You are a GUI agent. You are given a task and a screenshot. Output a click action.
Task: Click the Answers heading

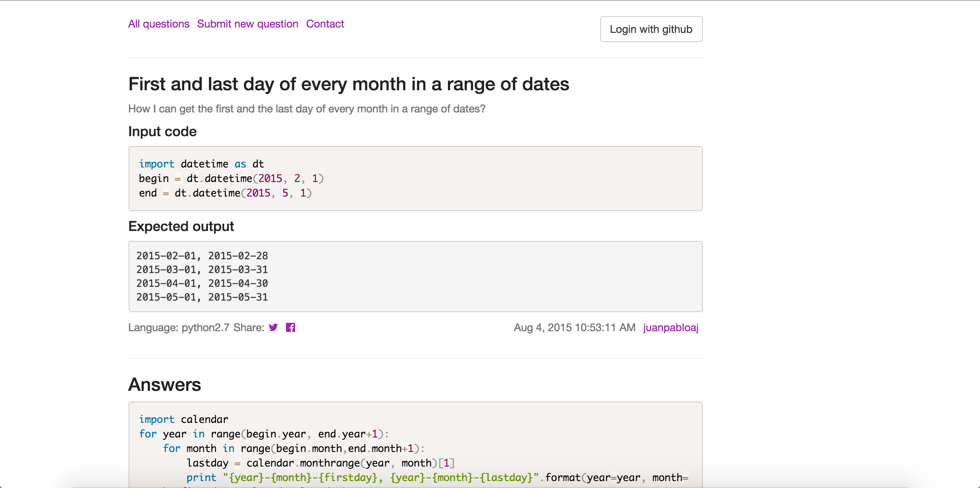(x=164, y=384)
